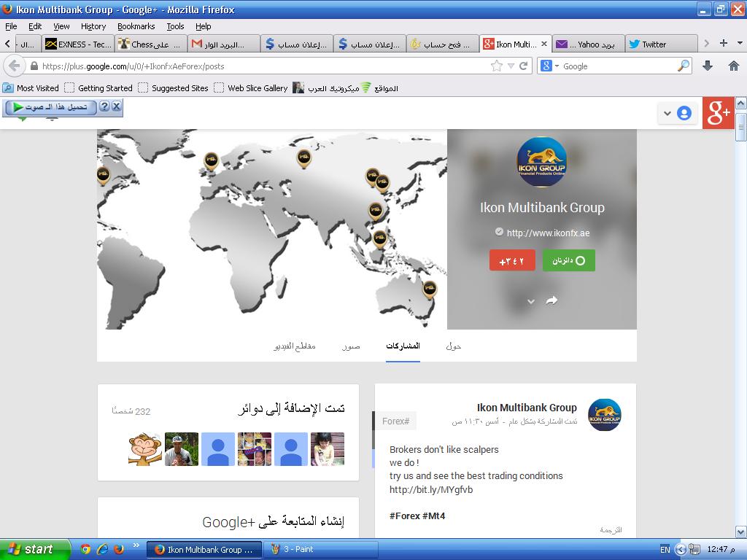Open the History menu
Viewport: 747px width, 560px height.
click(x=93, y=26)
